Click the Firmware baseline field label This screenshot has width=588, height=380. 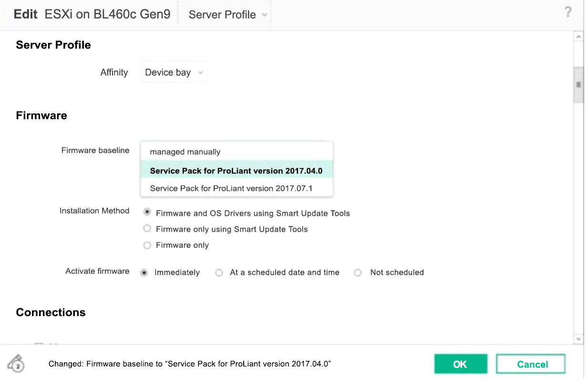(95, 150)
